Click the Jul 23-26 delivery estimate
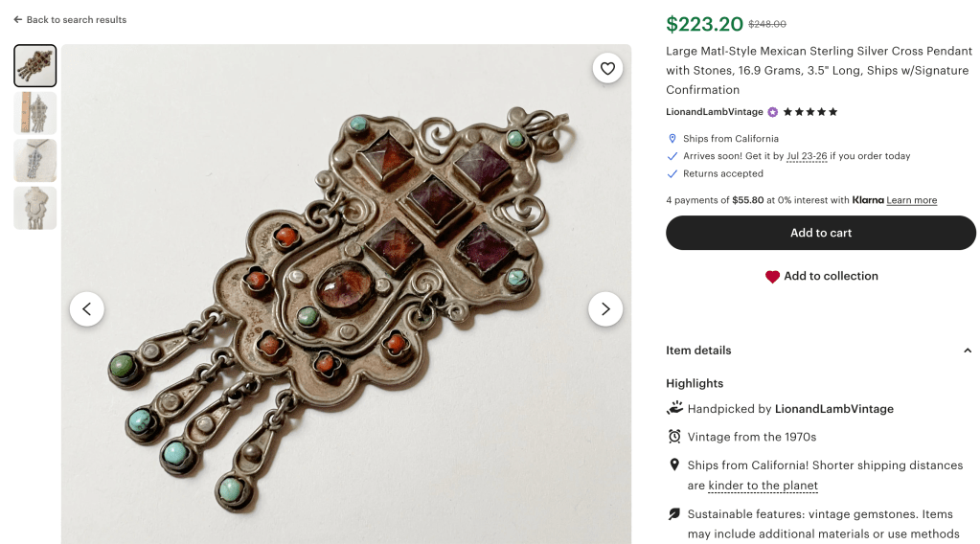The width and height of the screenshot is (980, 544). click(807, 156)
